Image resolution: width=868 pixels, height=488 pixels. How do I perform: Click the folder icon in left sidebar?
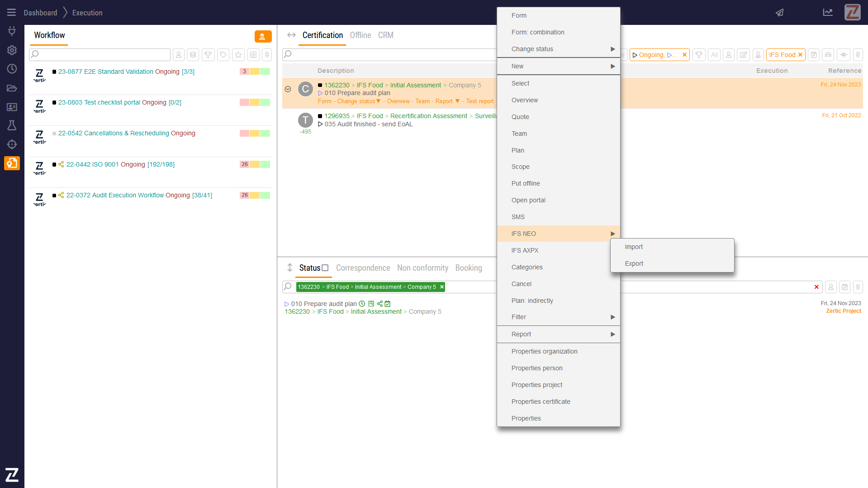coord(12,88)
